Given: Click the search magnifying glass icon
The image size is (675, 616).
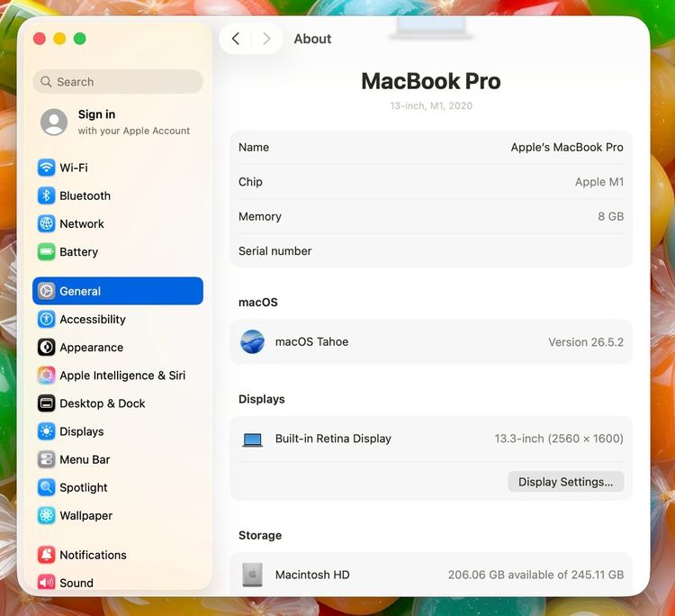Looking at the screenshot, I should 46,81.
